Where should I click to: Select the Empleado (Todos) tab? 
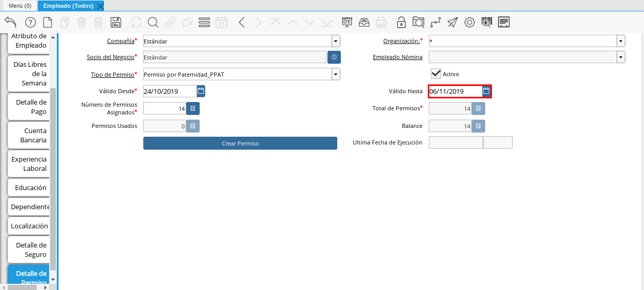pos(68,6)
